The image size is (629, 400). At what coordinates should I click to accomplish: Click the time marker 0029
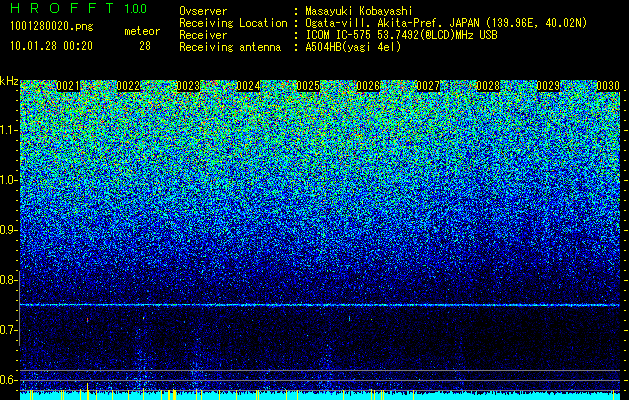tap(548, 86)
